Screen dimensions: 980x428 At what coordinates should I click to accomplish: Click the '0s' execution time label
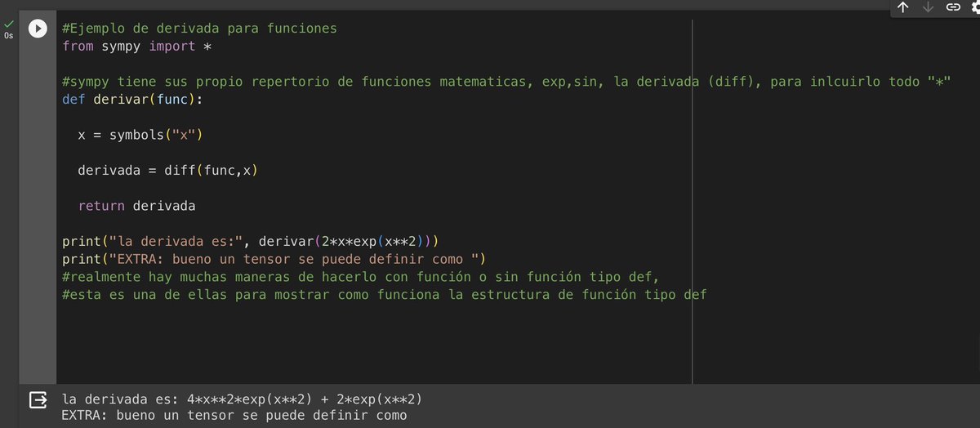(x=8, y=37)
